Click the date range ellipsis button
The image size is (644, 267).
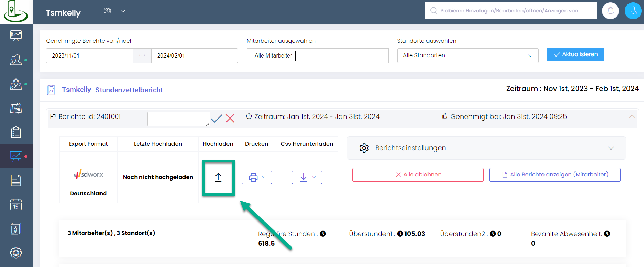[142, 55]
